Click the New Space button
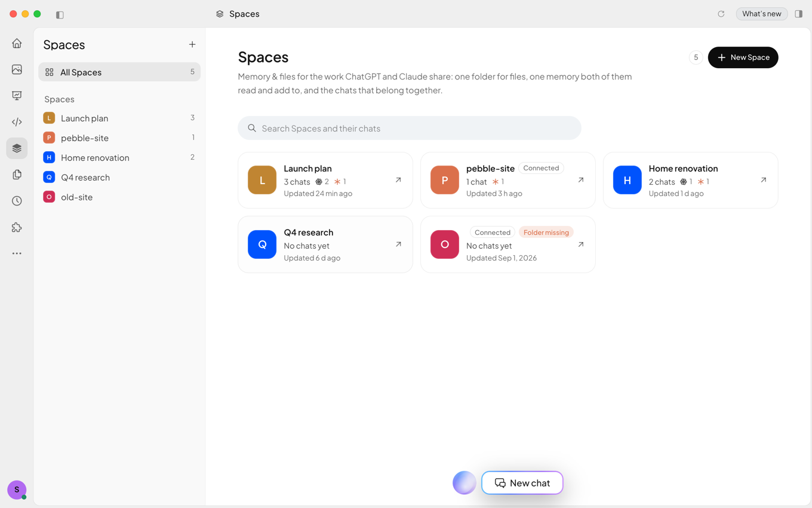 pyautogui.click(x=743, y=57)
